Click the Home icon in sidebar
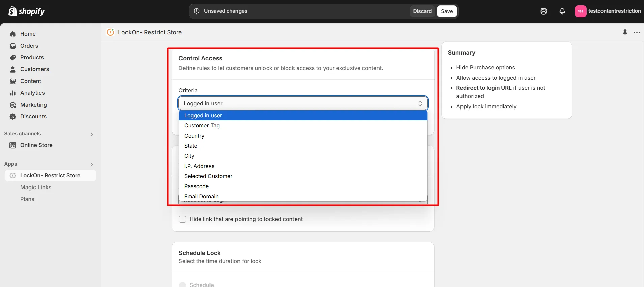This screenshot has height=287, width=644. [x=13, y=34]
